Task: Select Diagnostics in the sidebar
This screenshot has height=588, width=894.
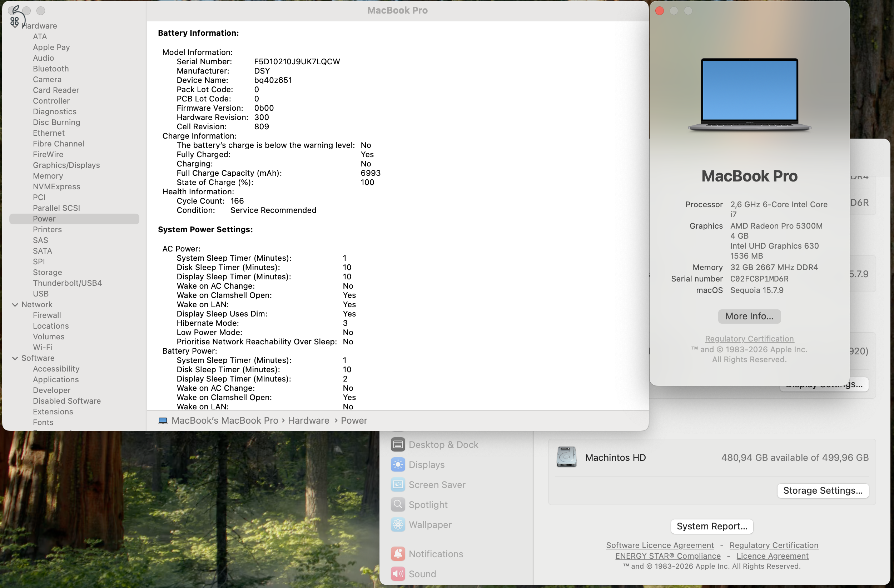Action: pos(55,111)
